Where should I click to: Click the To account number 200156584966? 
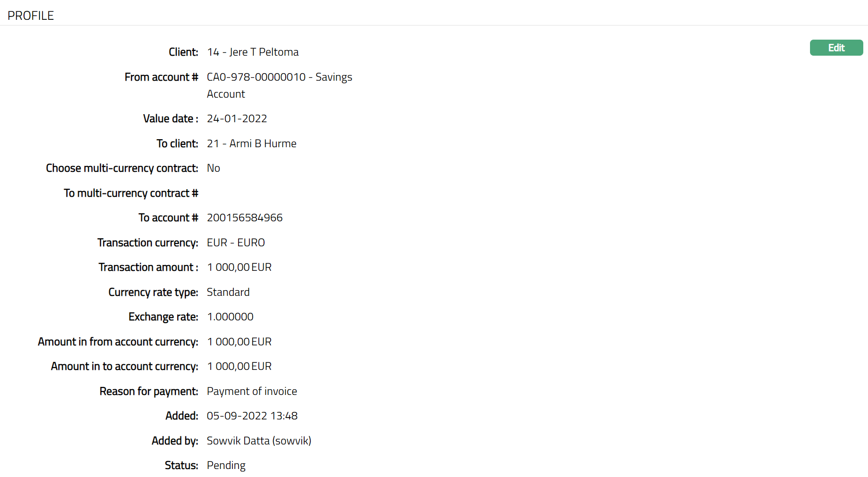(244, 218)
